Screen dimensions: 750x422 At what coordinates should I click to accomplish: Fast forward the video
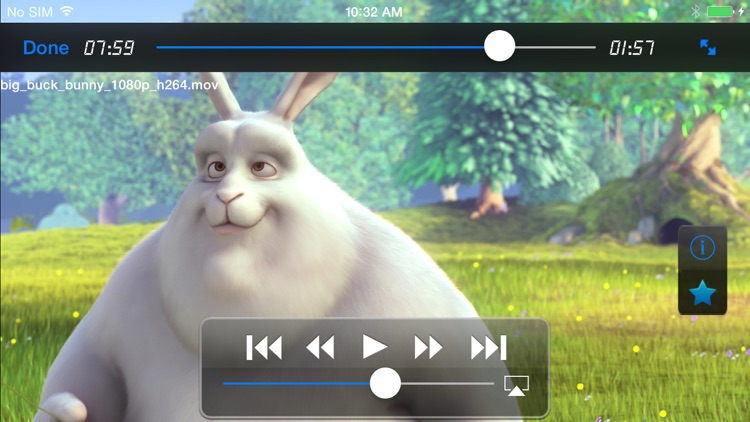(428, 347)
